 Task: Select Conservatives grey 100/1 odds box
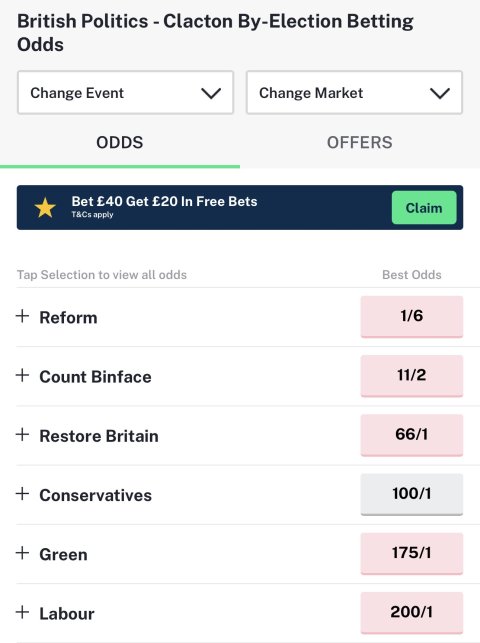[x=412, y=494]
